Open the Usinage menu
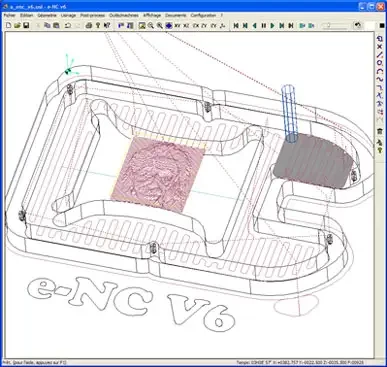 [x=68, y=15]
